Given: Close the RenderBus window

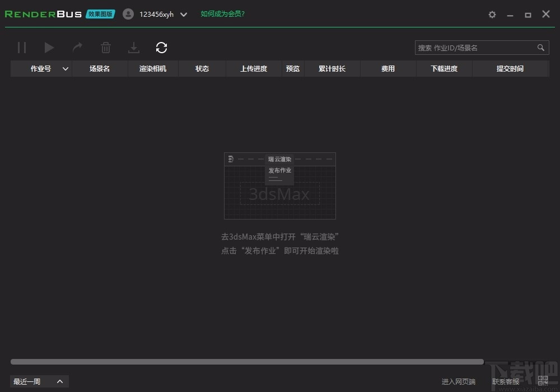Looking at the screenshot, I should (x=545, y=14).
